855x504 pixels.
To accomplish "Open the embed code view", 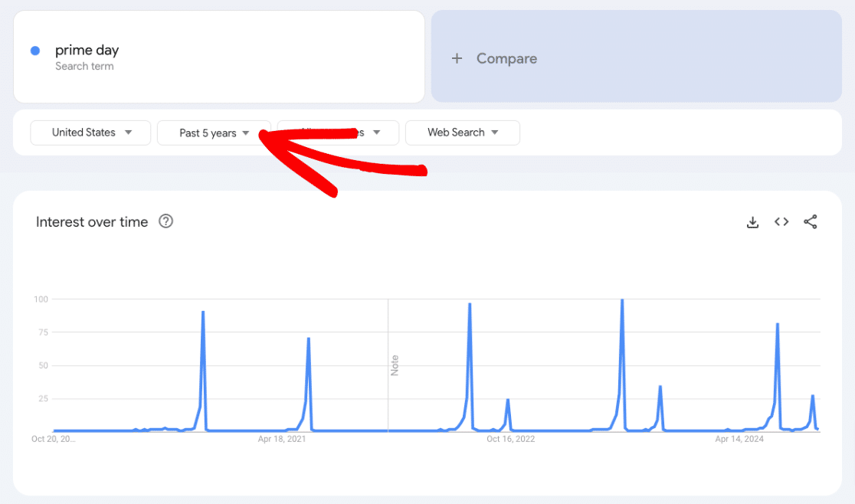I will click(x=781, y=221).
